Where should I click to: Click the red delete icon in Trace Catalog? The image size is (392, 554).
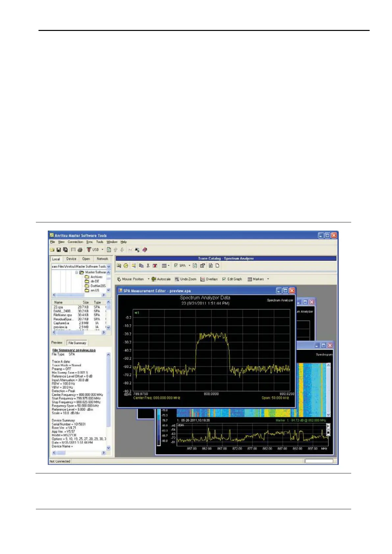tap(155, 265)
